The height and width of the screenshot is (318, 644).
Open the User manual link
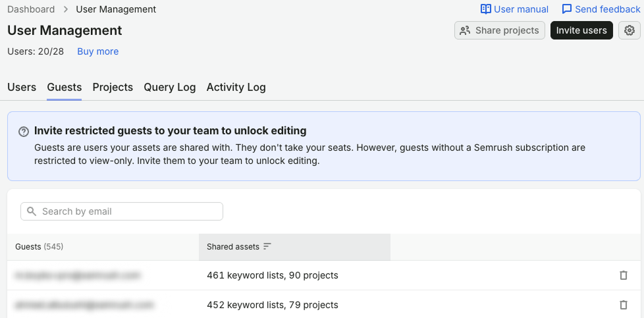[x=514, y=9]
